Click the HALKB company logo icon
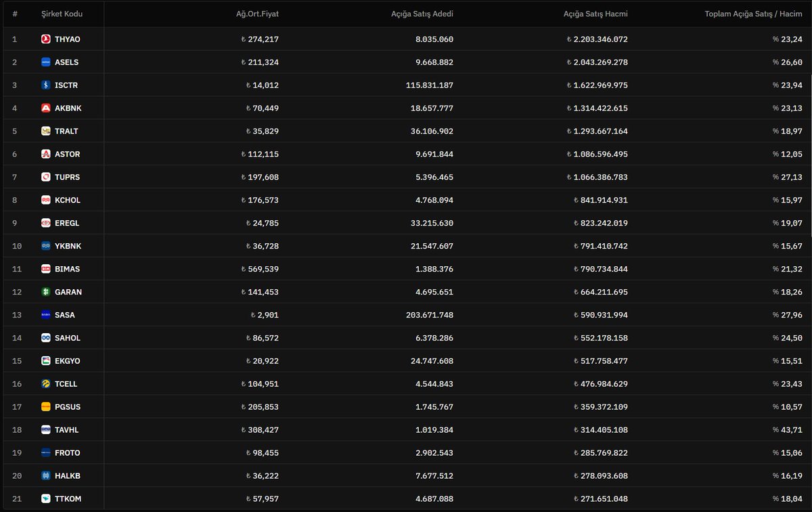 pyautogui.click(x=46, y=476)
